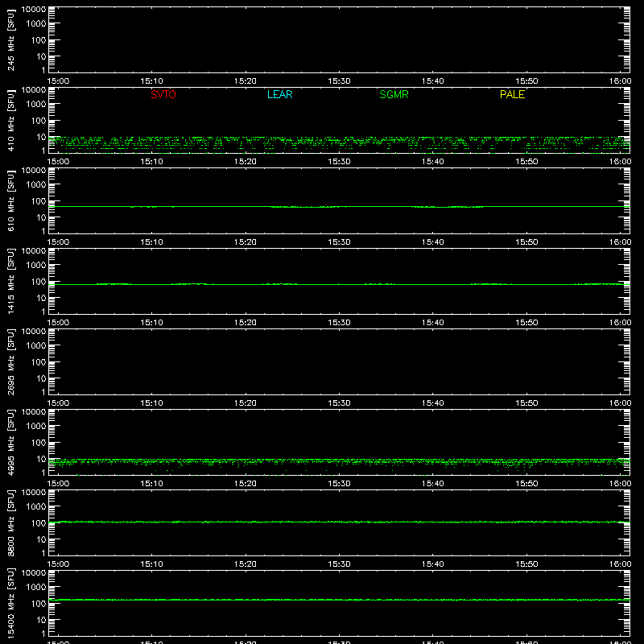This screenshot has height=644, width=644.
Task: Click 15:30 under the 610 MHz plot
Action: (339, 242)
